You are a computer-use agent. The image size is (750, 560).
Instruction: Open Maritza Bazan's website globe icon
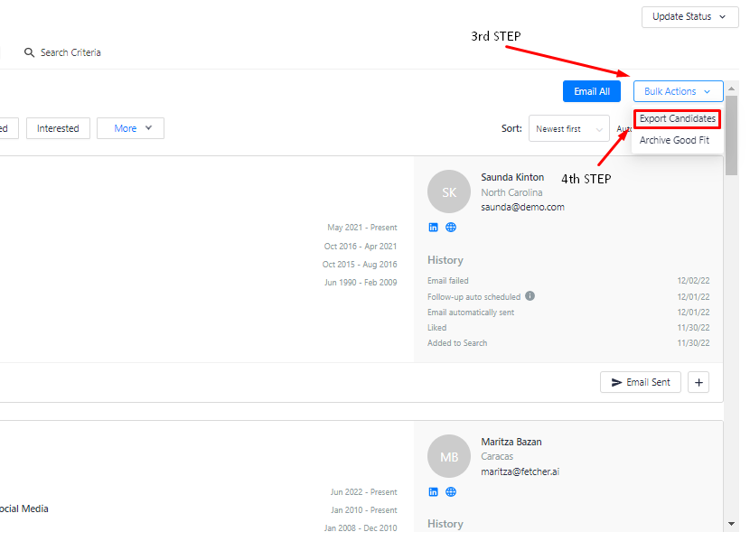pos(451,491)
